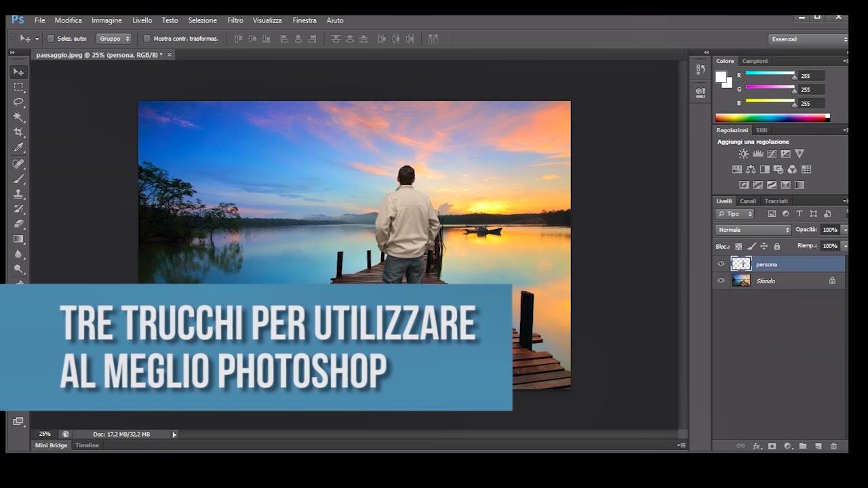
Task: Hide the persona layer
Action: click(x=722, y=264)
